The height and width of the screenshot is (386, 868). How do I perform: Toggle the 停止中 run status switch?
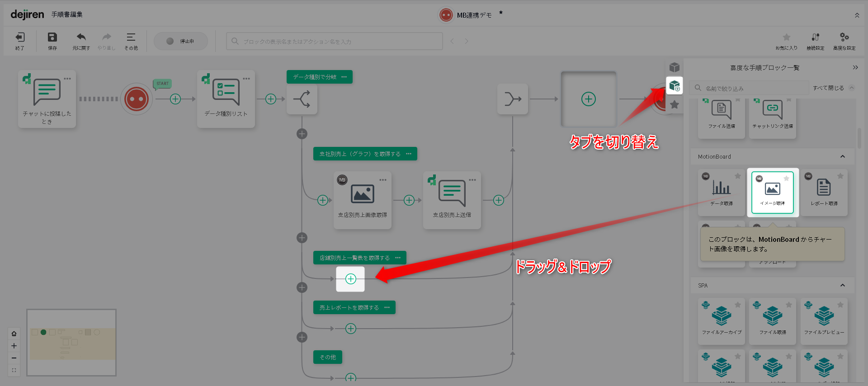click(x=181, y=41)
